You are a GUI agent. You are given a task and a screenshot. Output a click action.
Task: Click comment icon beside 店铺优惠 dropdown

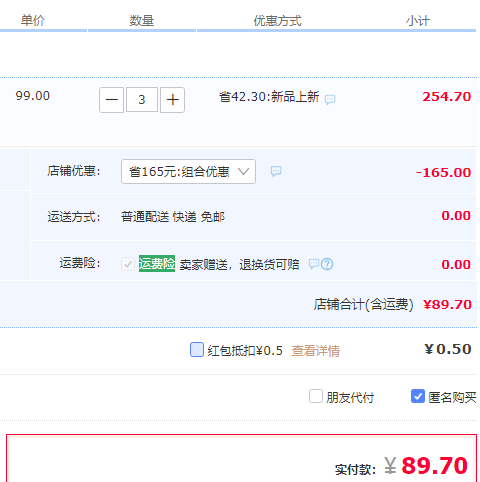click(276, 171)
